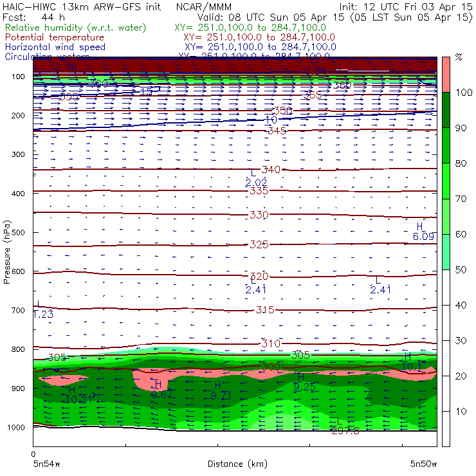
Task: Click the colorbar '10' tick label
Action: click(x=461, y=411)
